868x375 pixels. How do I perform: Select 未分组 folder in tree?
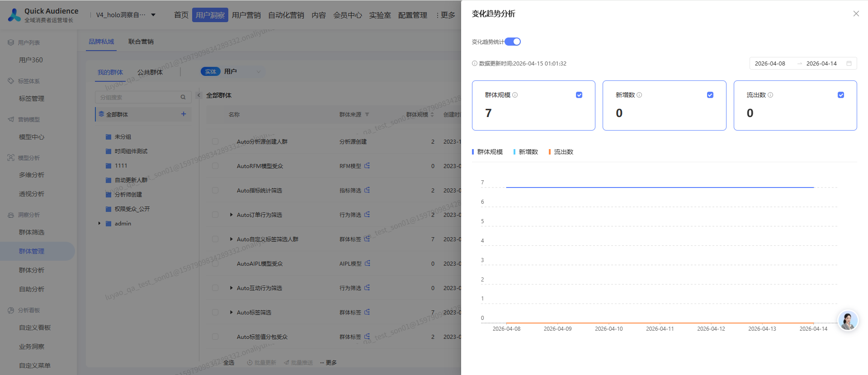coord(123,137)
